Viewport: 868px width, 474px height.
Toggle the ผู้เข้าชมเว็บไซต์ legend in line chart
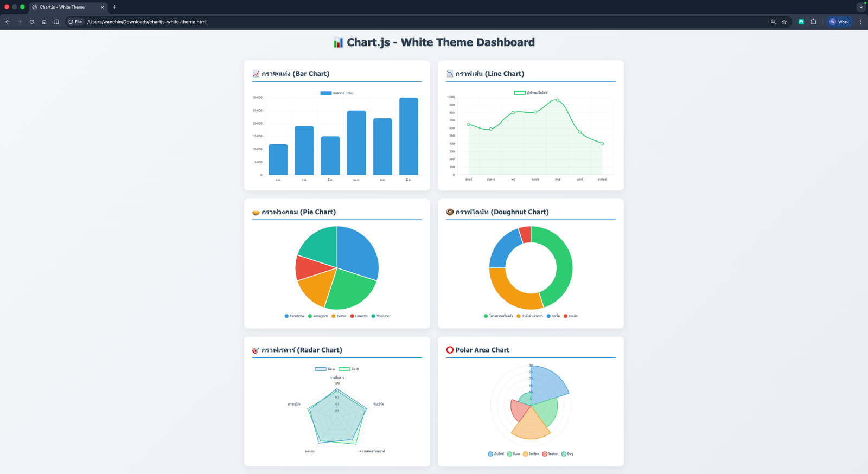pos(531,93)
